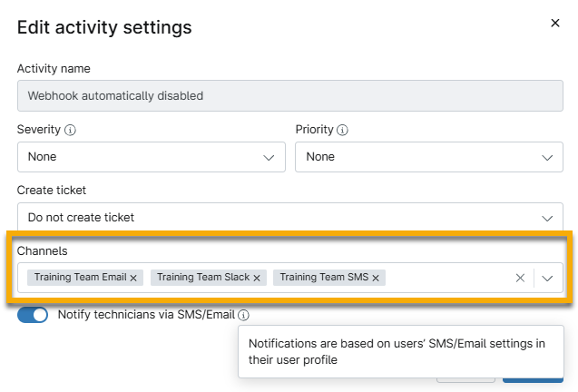
Task: Select the Training Team Email chip label
Action: point(80,278)
